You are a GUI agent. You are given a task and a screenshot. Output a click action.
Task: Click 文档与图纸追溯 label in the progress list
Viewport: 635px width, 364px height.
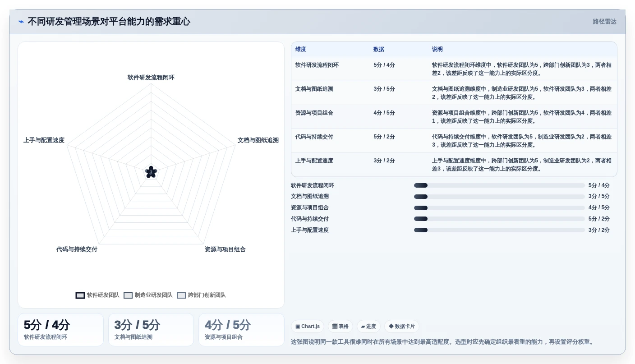pos(310,196)
